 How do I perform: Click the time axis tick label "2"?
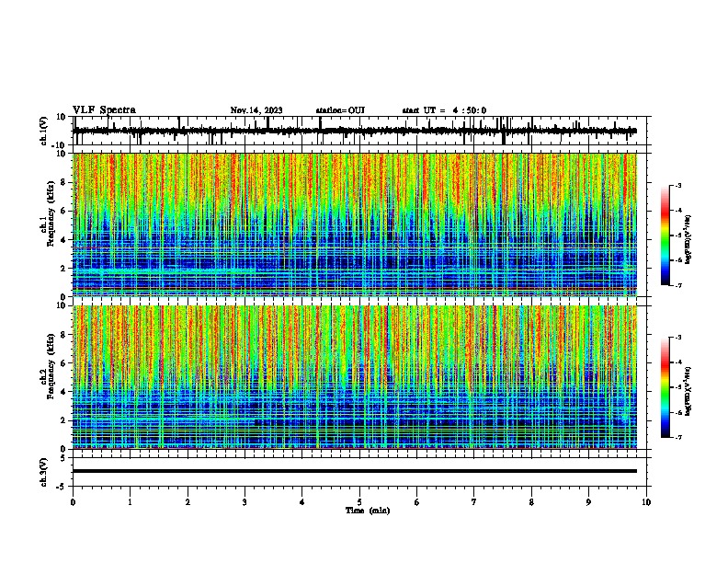coord(188,502)
